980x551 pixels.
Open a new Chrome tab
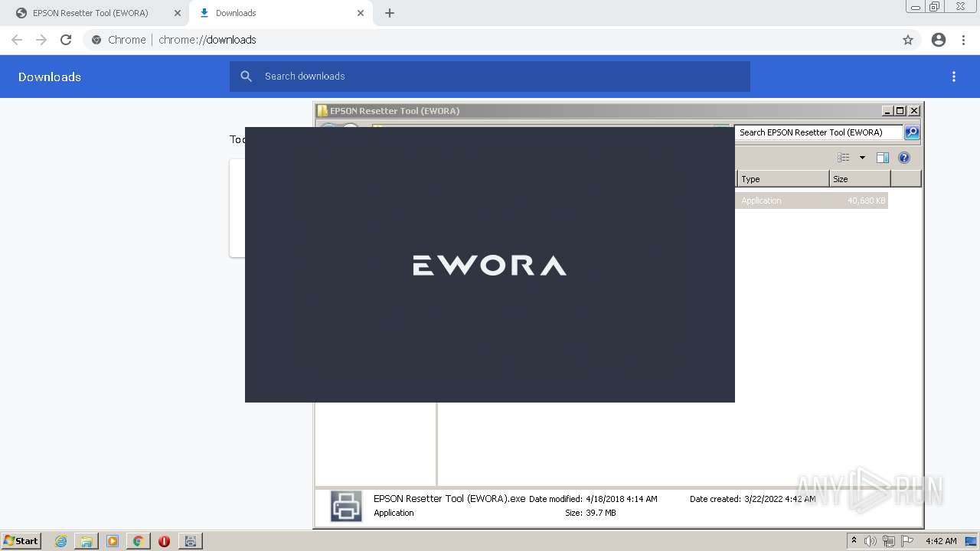(390, 13)
